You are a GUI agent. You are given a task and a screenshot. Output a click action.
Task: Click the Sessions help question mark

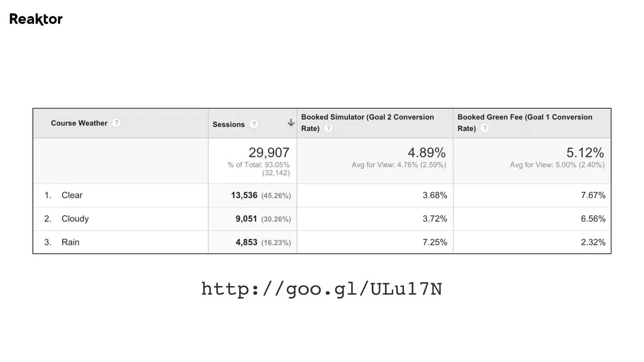pos(254,124)
